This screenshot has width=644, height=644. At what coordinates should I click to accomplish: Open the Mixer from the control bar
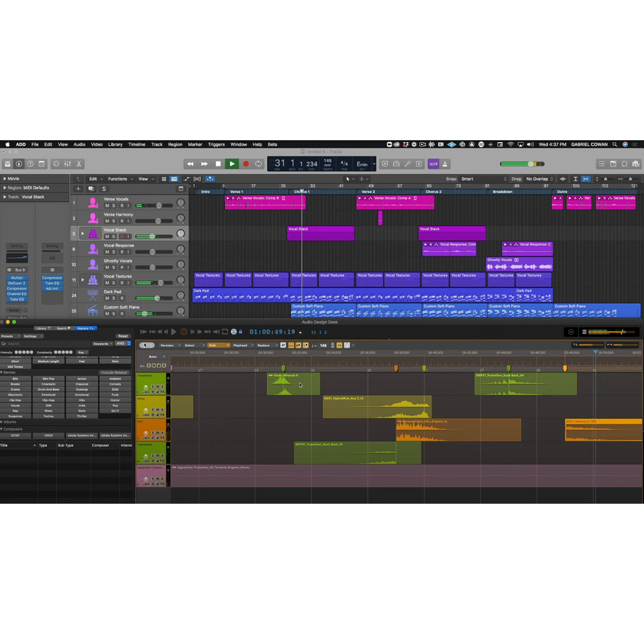point(68,164)
